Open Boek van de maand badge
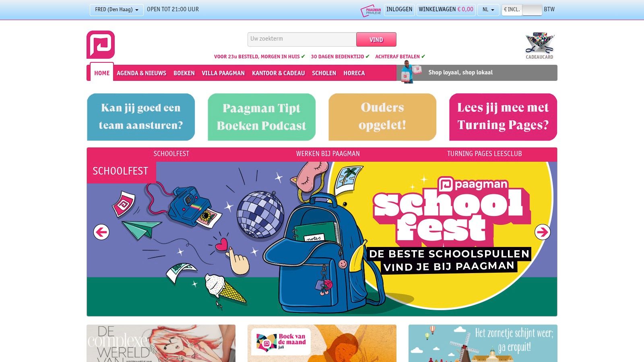The image size is (644, 362). tap(281, 342)
